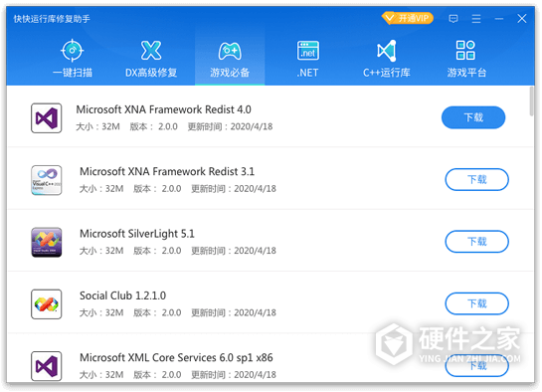Open the .NET tab
This screenshot has height=392, width=542.
coord(307,58)
